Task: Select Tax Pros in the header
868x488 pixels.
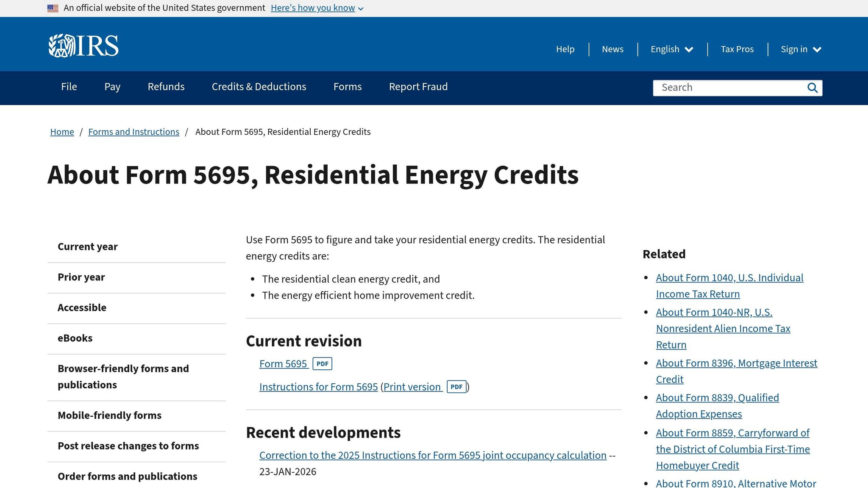Action: pyautogui.click(x=737, y=49)
